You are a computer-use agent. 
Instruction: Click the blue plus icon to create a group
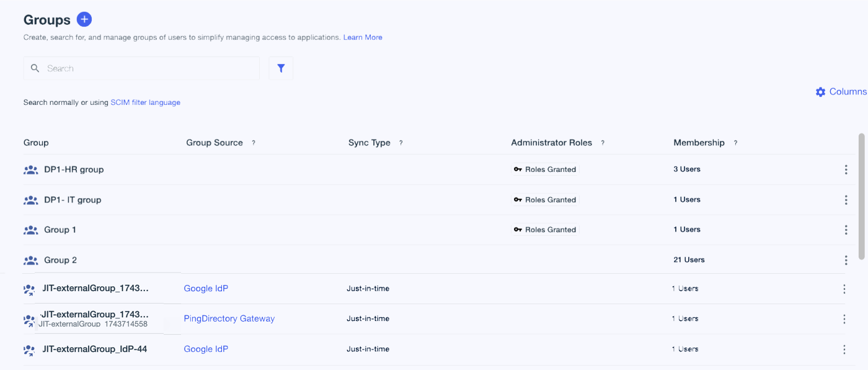84,19
